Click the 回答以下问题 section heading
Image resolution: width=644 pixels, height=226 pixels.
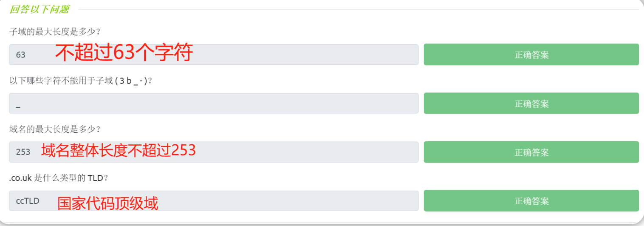39,9
